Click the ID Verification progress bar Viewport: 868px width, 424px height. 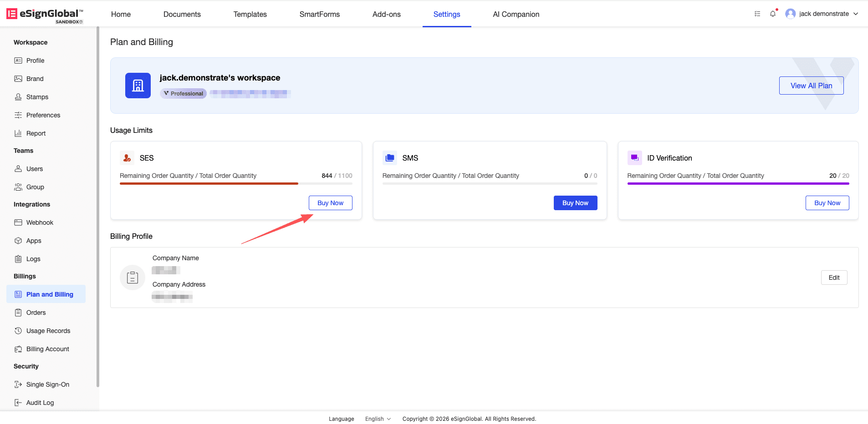pyautogui.click(x=738, y=183)
